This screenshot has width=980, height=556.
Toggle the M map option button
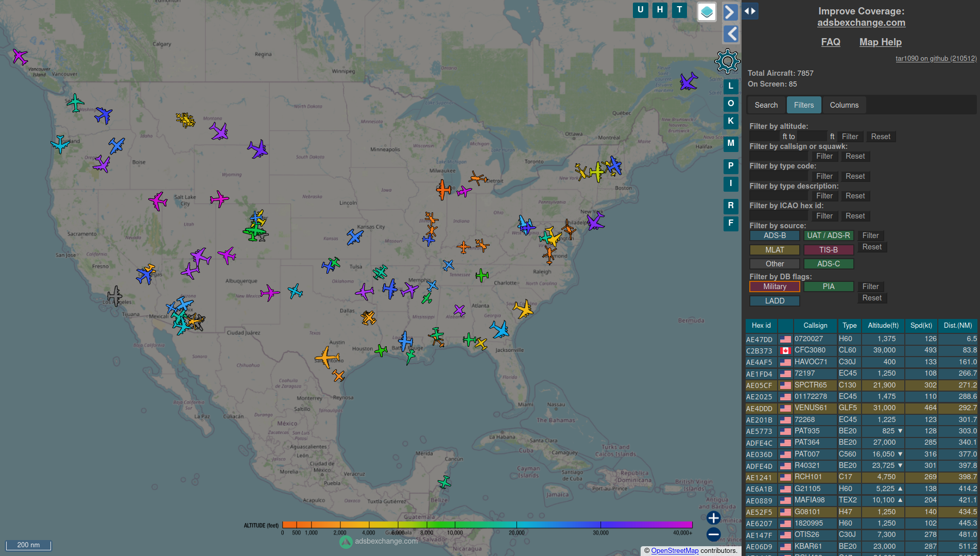pyautogui.click(x=731, y=144)
